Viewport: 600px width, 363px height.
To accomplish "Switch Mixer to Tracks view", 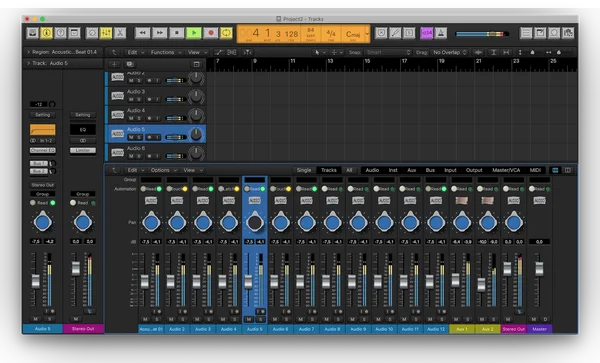I will [329, 170].
